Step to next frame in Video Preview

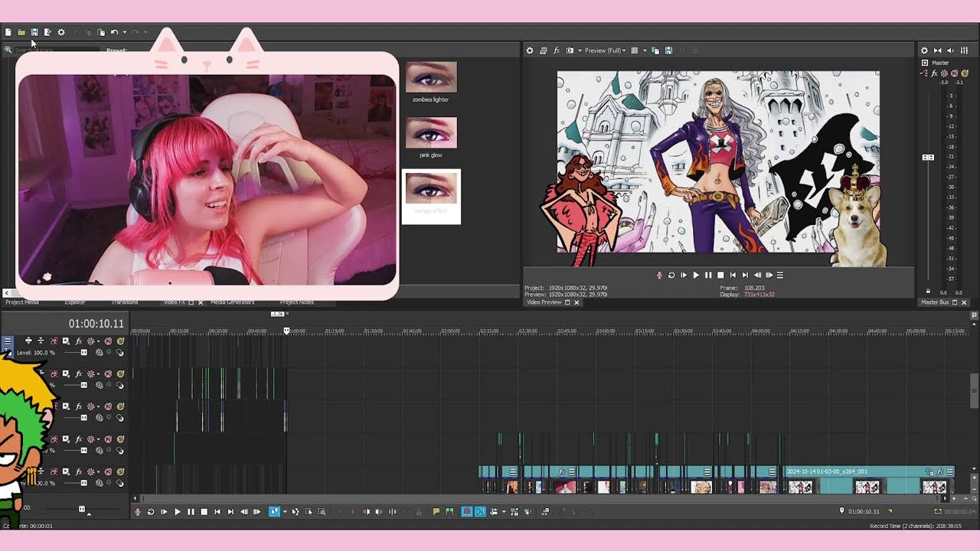pyautogui.click(x=769, y=275)
